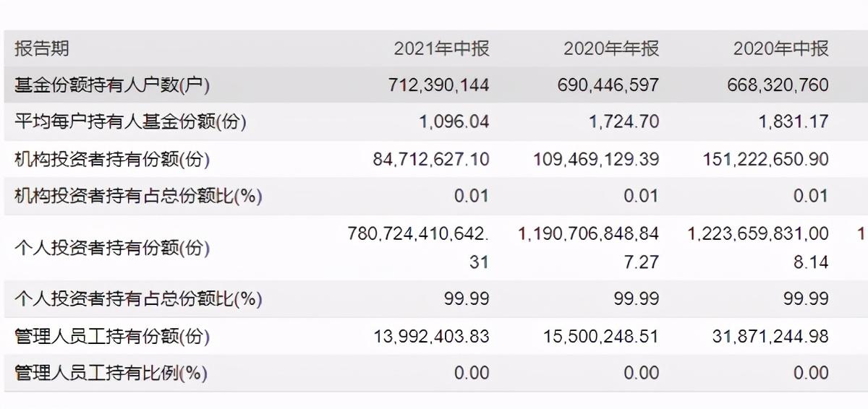Select the 2021年中报 column header
This screenshot has height=409, width=868.
click(x=441, y=48)
